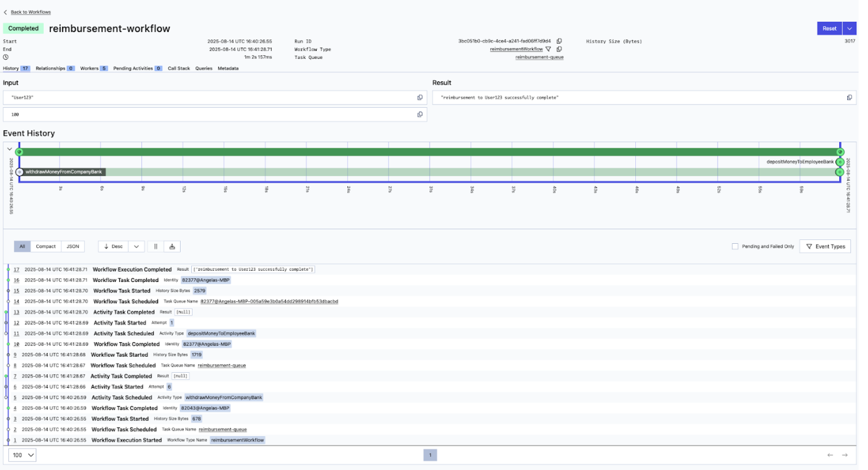The width and height of the screenshot is (868, 470).
Task: Click the Reset workflow button
Action: [x=829, y=28]
